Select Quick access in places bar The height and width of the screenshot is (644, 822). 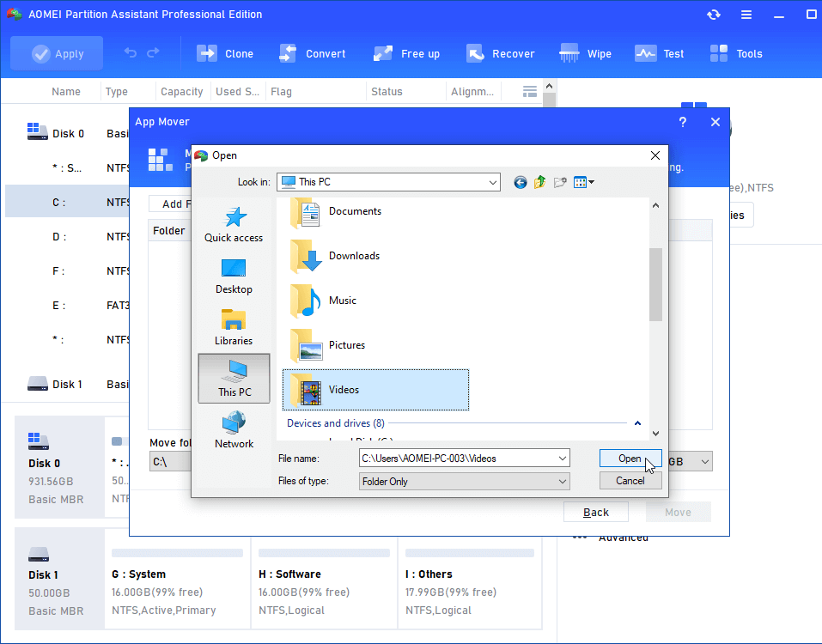(234, 224)
